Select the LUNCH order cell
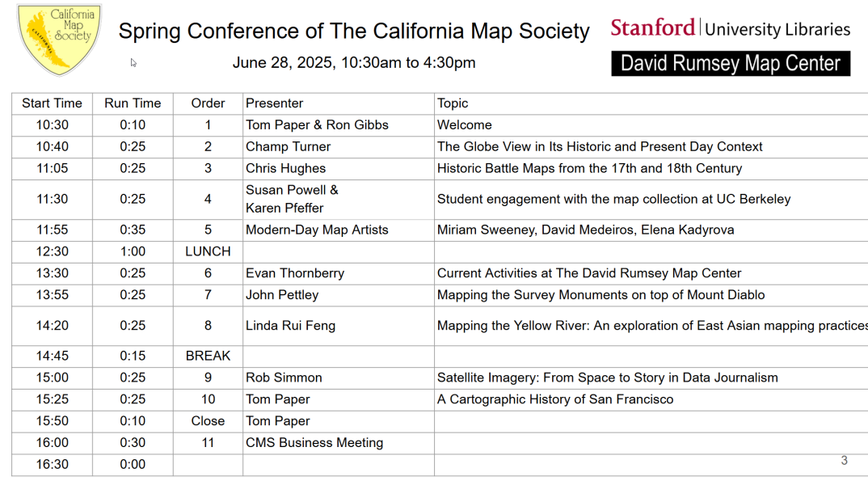 [209, 251]
